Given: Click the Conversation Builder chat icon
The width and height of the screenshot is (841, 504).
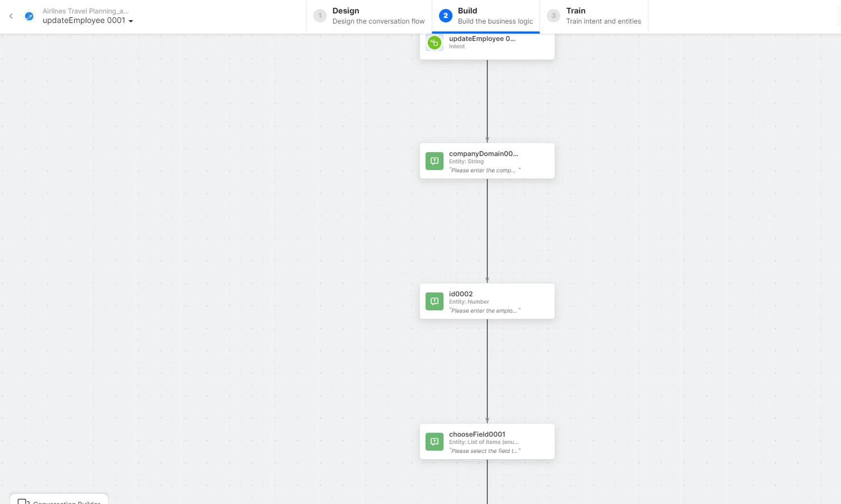Looking at the screenshot, I should tap(24, 501).
